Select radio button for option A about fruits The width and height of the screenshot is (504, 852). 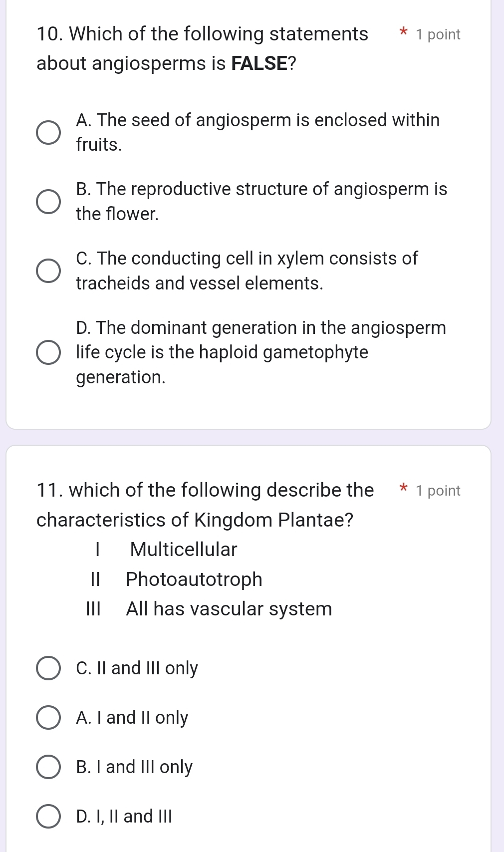tap(49, 132)
